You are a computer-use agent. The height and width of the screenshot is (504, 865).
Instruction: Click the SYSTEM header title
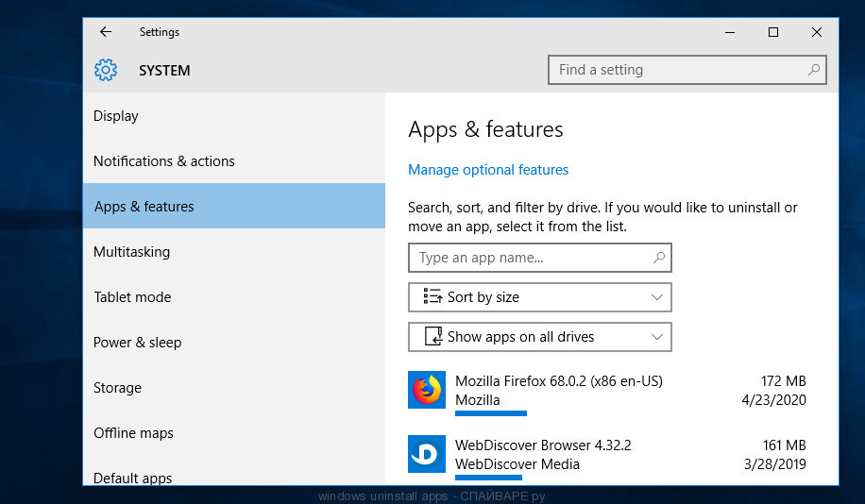164,71
